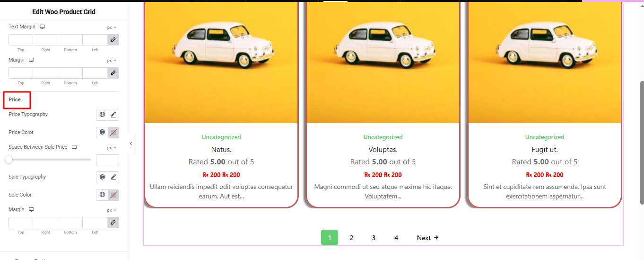Open the Natus. product title link
The image size is (644, 260).
pos(221,150)
